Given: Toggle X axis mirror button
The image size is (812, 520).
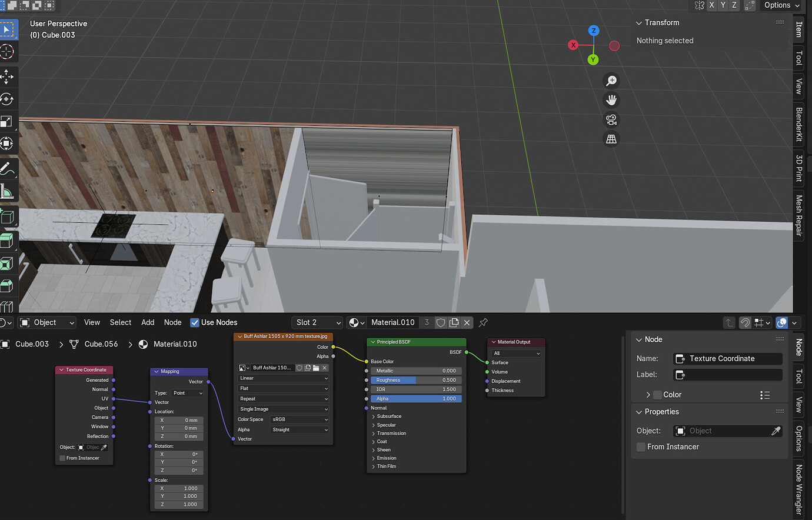Looking at the screenshot, I should point(712,5).
